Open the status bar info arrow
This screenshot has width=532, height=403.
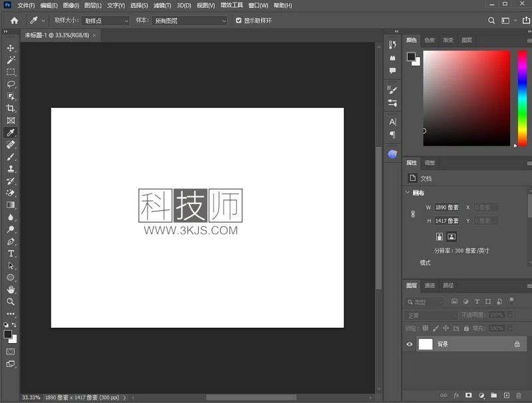[124, 397]
